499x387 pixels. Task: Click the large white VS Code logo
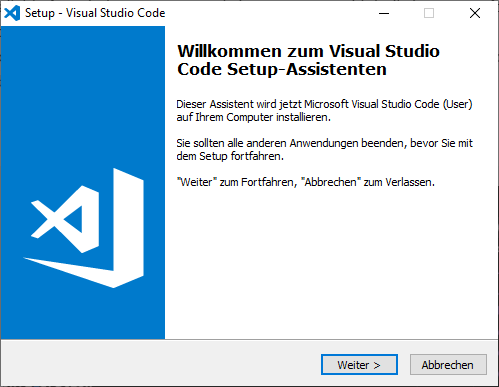(x=83, y=228)
